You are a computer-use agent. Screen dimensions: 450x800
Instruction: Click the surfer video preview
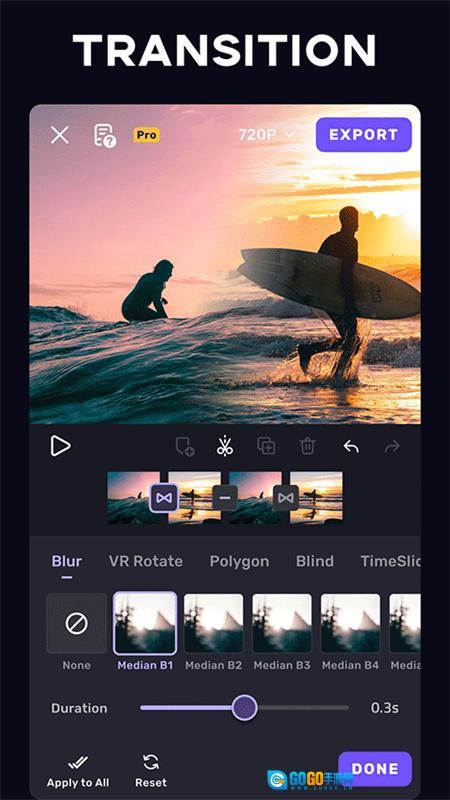click(x=225, y=264)
